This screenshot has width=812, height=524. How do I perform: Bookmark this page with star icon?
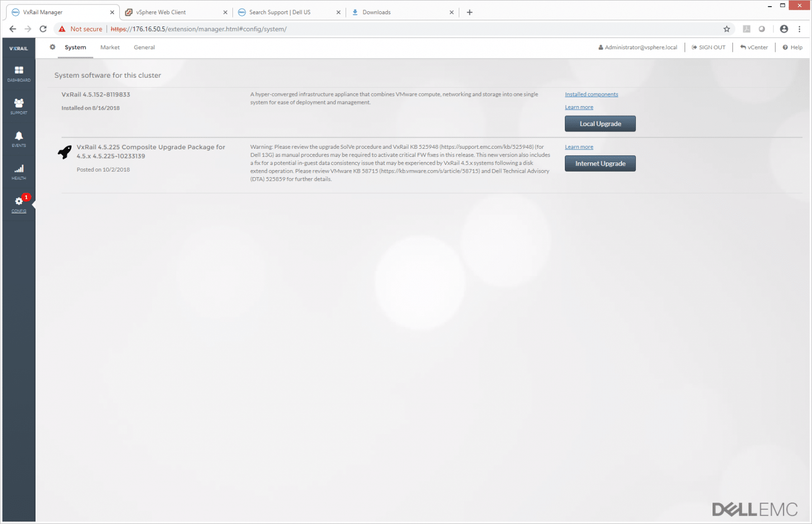(727, 29)
